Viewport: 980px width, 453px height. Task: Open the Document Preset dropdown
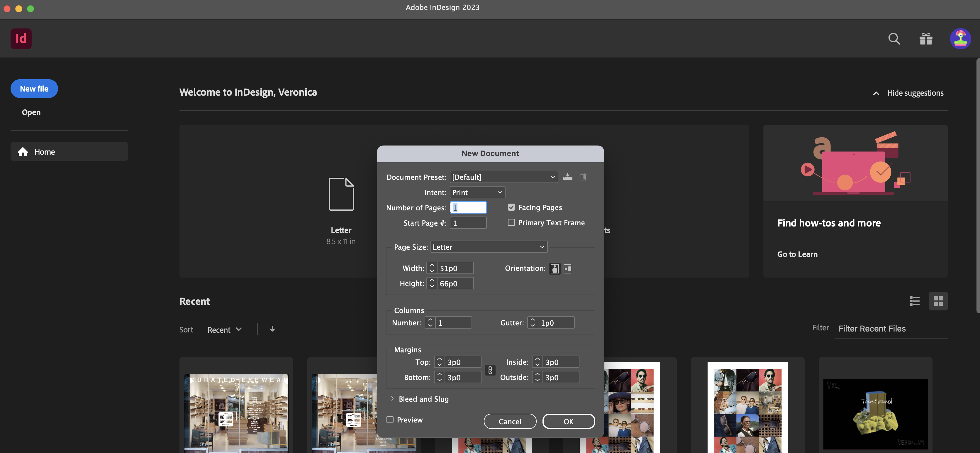504,177
